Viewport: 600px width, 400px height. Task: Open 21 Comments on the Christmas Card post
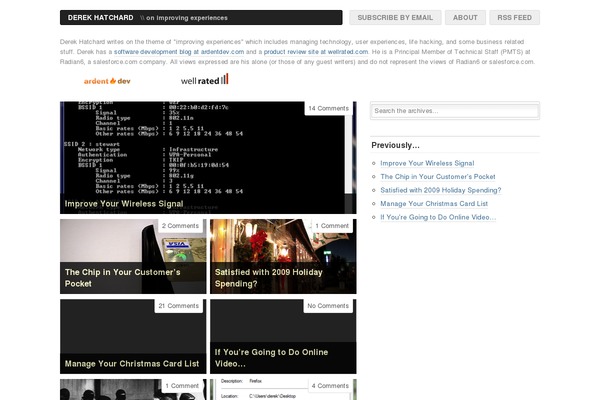(179, 306)
